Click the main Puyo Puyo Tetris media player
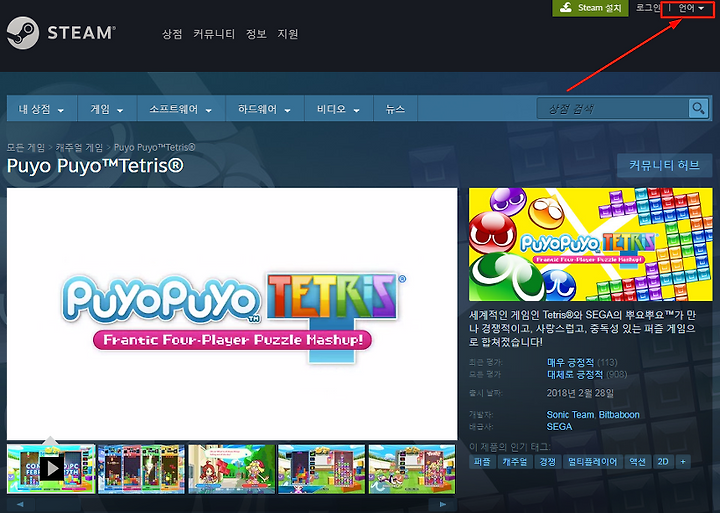 pos(232,314)
